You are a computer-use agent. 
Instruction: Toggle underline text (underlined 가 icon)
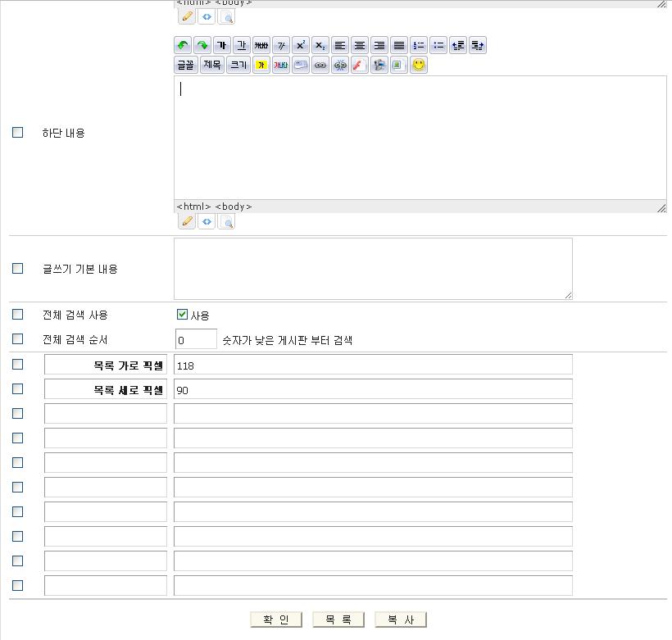pos(242,45)
